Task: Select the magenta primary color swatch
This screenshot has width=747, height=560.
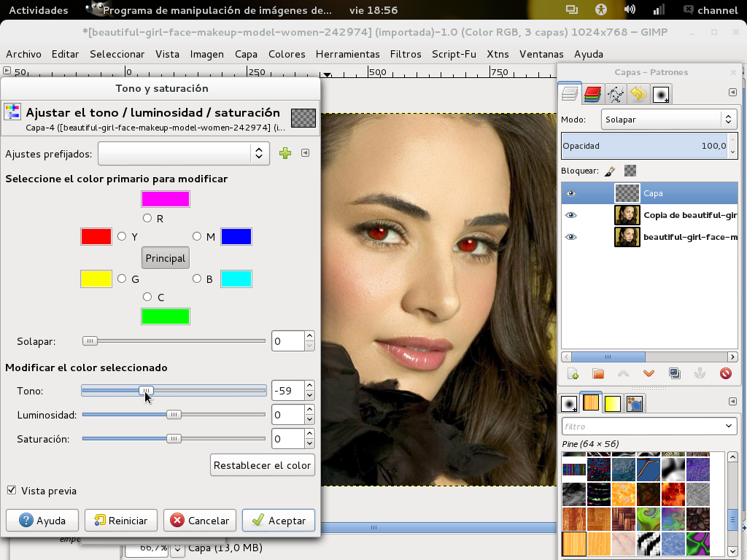Action: click(165, 198)
